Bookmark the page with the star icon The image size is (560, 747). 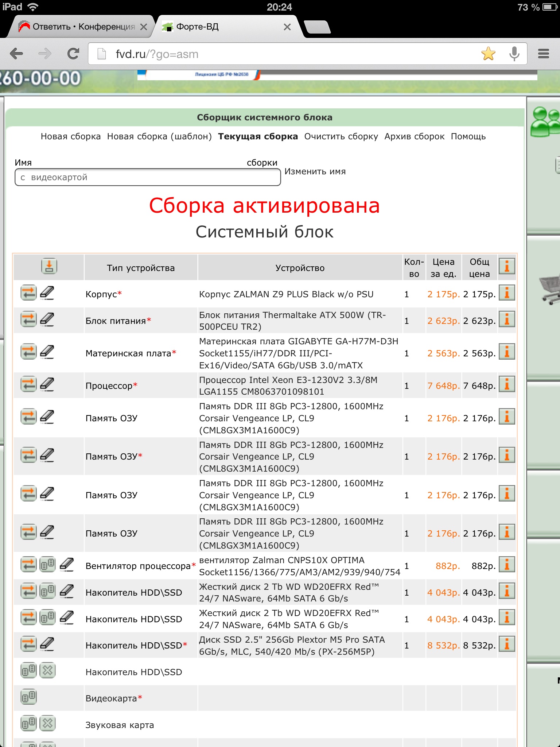488,54
